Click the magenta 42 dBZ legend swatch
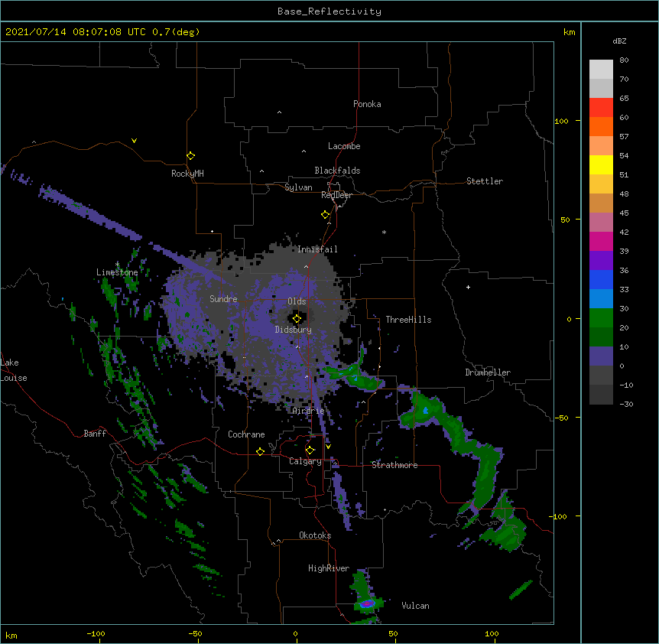This screenshot has width=659, height=644. click(x=601, y=241)
